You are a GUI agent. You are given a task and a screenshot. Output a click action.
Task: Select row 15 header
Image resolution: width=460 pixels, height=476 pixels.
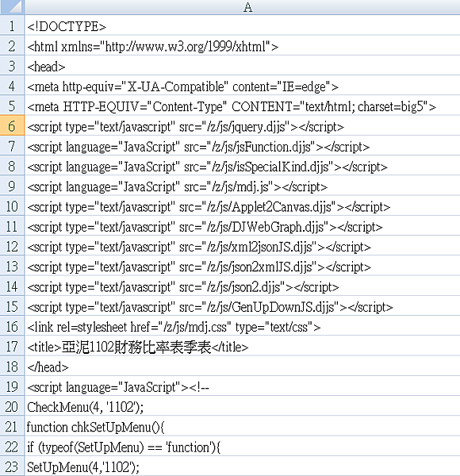pos(12,305)
